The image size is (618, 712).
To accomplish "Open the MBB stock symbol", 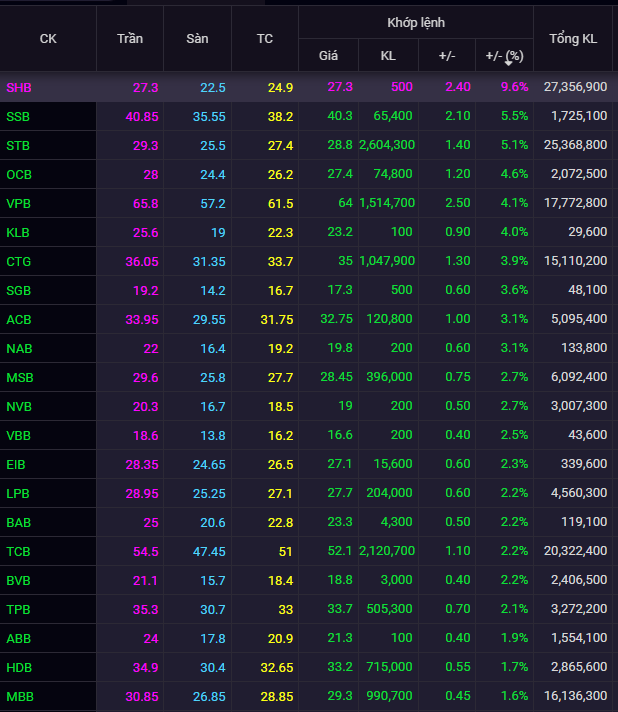I will (x=19, y=696).
